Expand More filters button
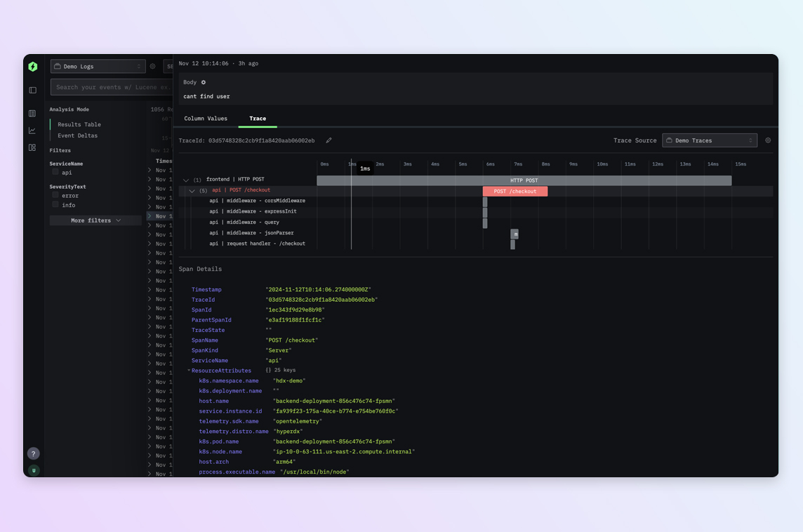The image size is (803, 532). (95, 220)
